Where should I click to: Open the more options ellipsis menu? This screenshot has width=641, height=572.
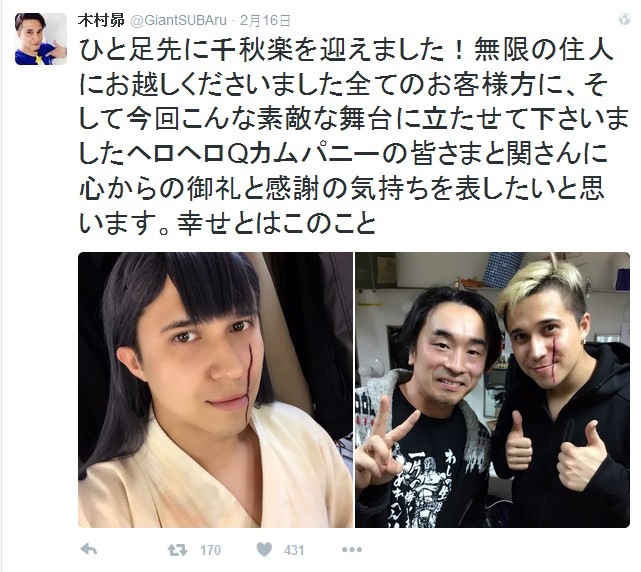tap(351, 550)
